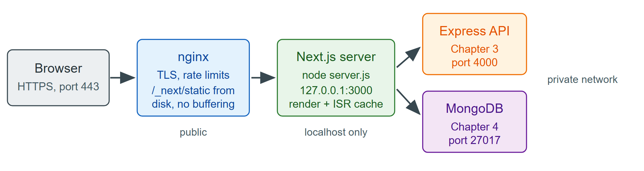Click the 'HTTPS, port 443' text

(58, 86)
